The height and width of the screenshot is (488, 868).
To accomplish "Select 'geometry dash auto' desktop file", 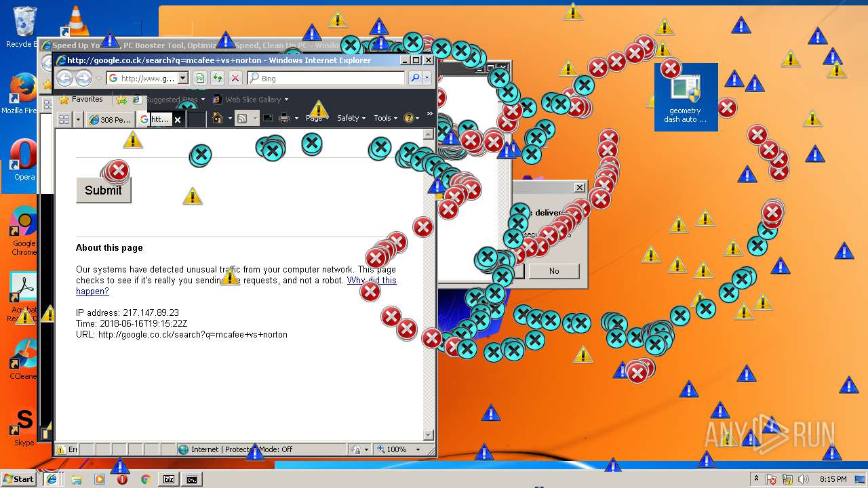I will (686, 98).
